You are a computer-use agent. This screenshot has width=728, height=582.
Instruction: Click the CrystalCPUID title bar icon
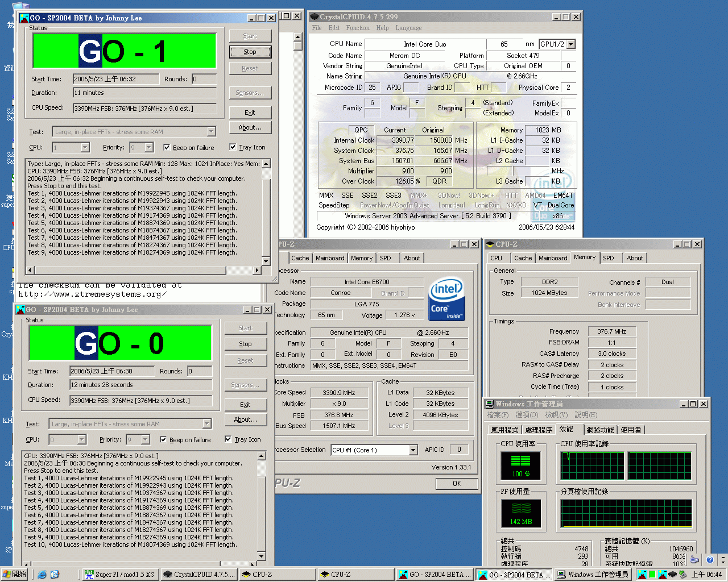315,17
